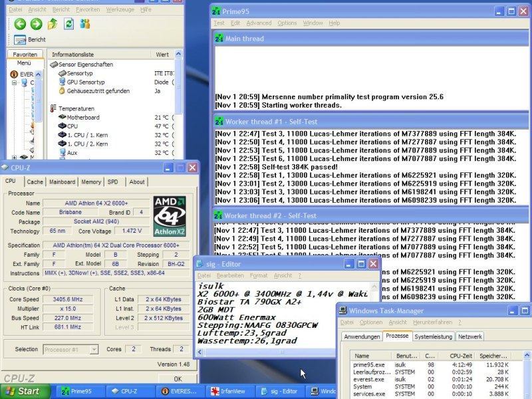Screen dimensions: 532x399
Task: Open Format menu in sig Editor
Action: (259, 275)
